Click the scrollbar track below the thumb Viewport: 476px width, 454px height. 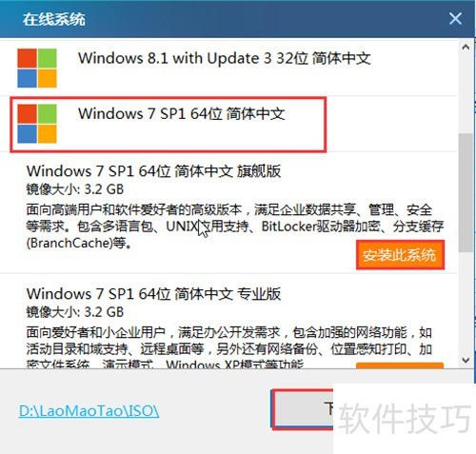pos(466,303)
